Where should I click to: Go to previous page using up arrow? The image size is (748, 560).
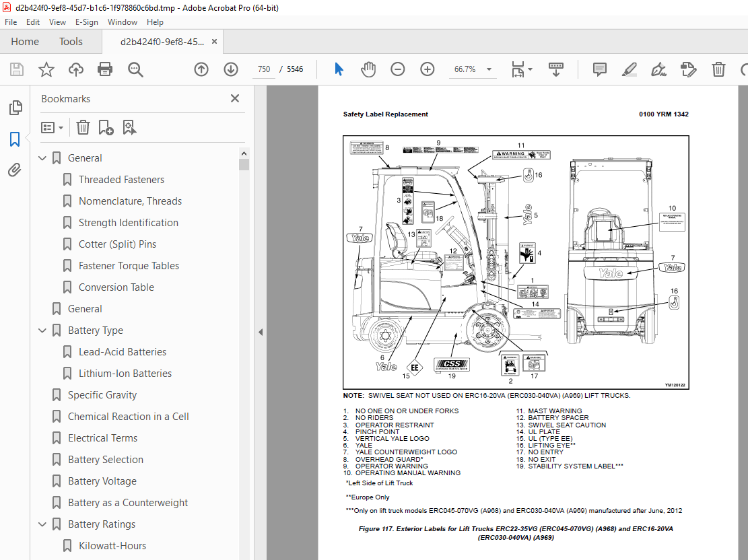pyautogui.click(x=201, y=69)
